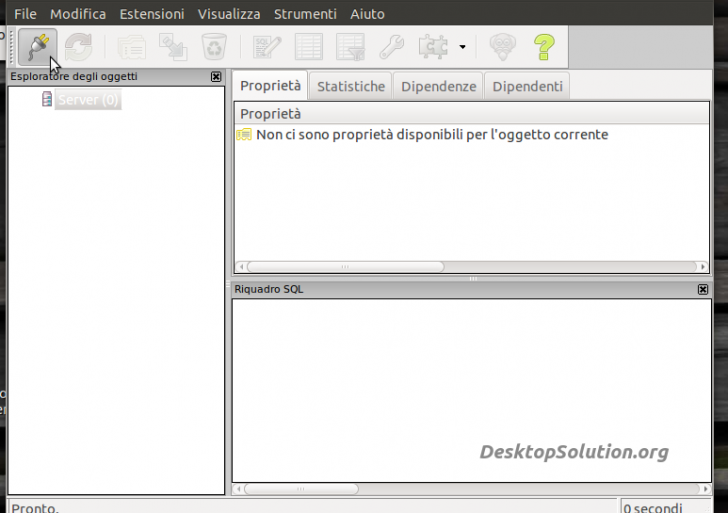Click the 'Pronto.' status bar text
Viewport: 728px width, 513px height.
[x=35, y=508]
